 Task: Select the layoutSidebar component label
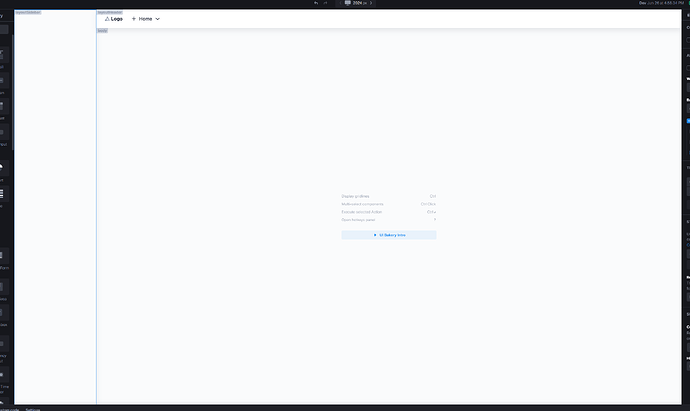(x=28, y=12)
